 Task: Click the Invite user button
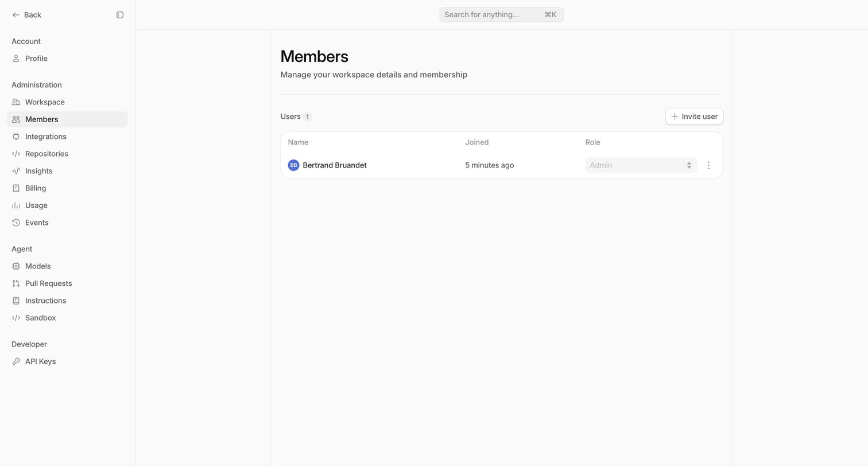(x=694, y=116)
